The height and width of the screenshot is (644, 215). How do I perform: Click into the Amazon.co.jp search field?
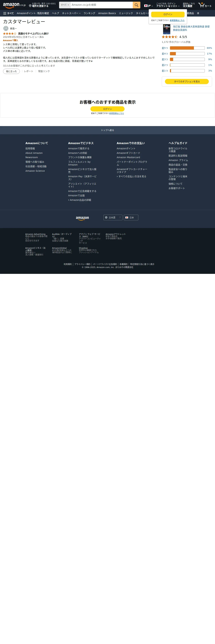point(102,5)
